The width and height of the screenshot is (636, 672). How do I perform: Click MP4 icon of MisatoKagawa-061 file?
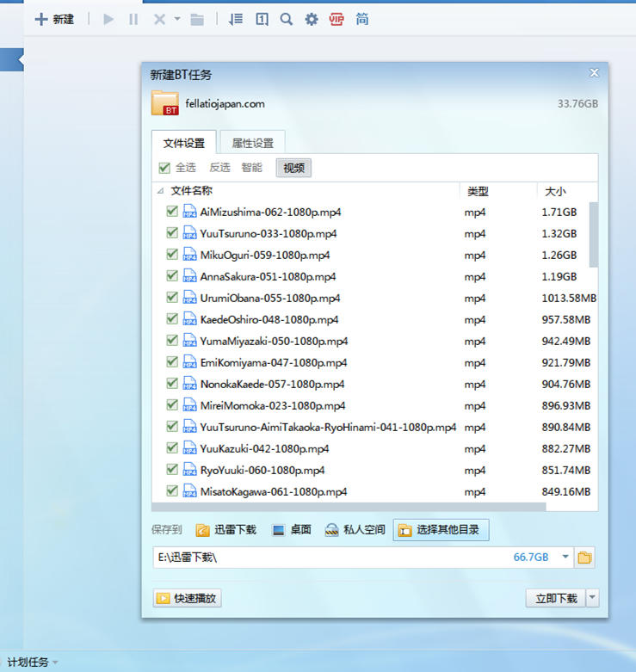[x=189, y=490]
